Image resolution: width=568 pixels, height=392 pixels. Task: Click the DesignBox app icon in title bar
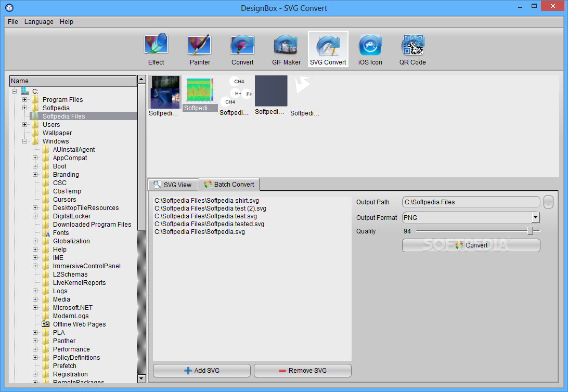(9, 8)
